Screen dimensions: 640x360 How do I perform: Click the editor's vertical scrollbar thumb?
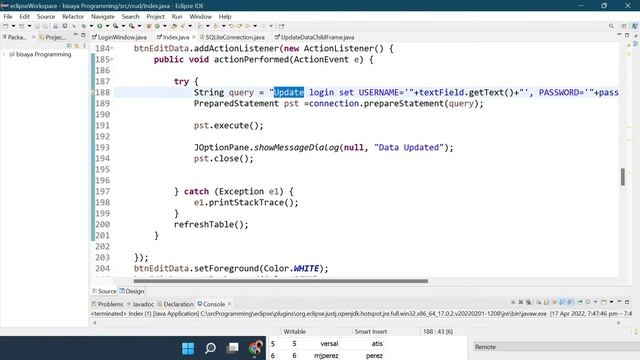pyautogui.click(x=622, y=177)
